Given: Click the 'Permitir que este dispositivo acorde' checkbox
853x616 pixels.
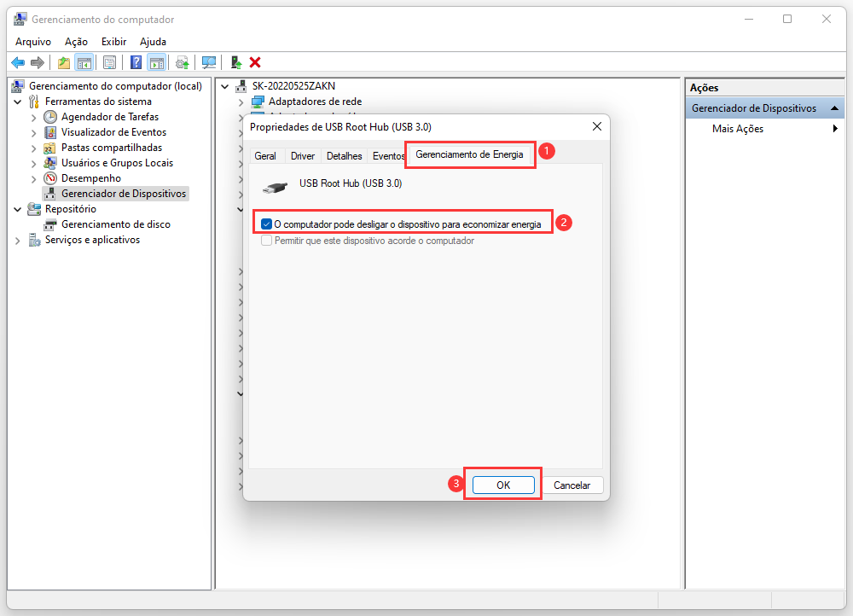Looking at the screenshot, I should pyautogui.click(x=267, y=241).
